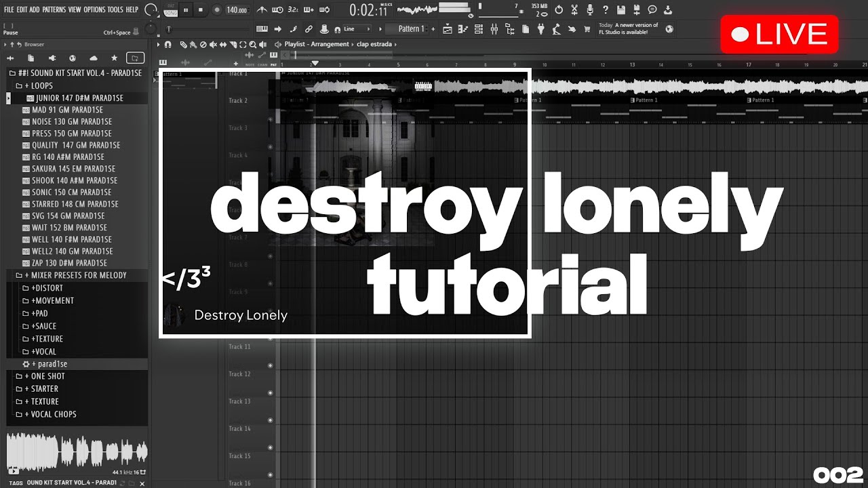Click the master volume knob
The image size is (868, 488).
click(x=150, y=9)
